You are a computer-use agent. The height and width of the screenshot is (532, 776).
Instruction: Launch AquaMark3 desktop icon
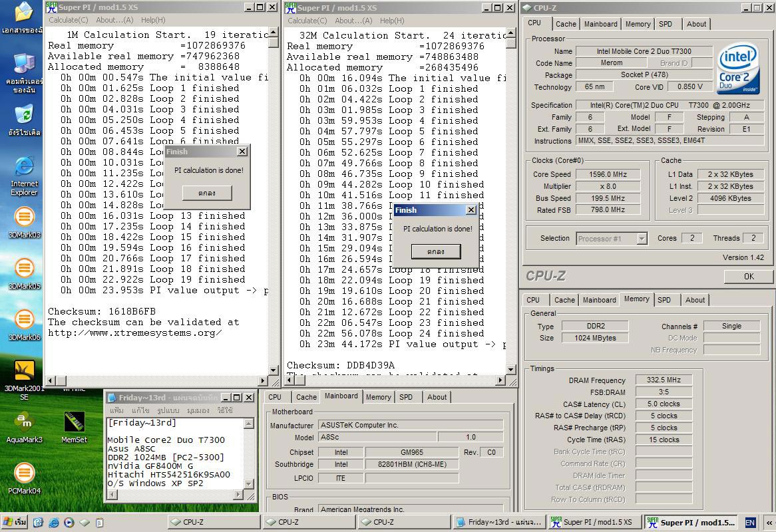pyautogui.click(x=24, y=428)
